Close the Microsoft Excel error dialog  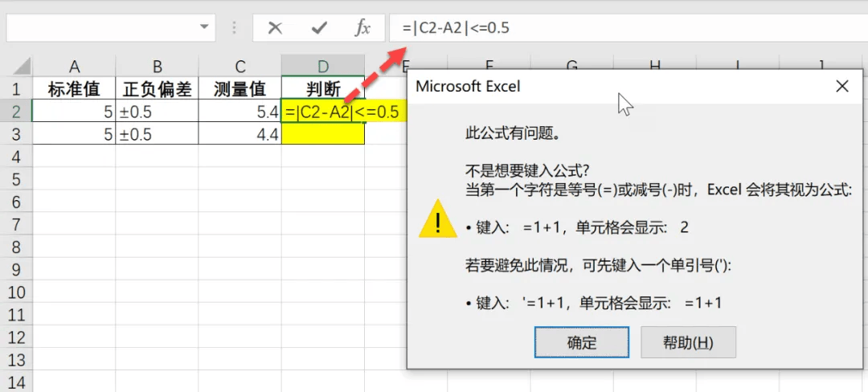842,86
